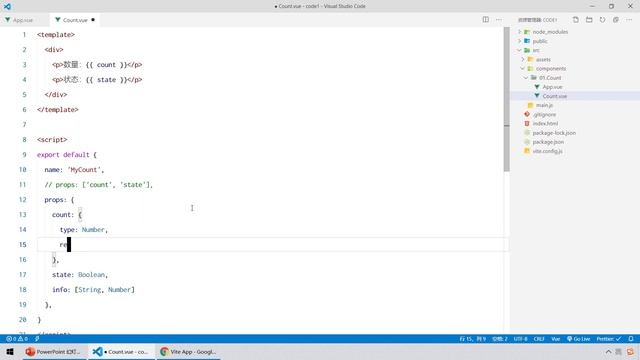This screenshot has width=640, height=360.
Task: Open main.js in the file tree
Action: 544,105
